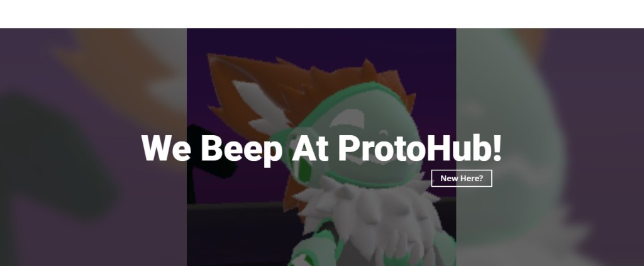Click the dark purple sky above the character
644x266 pixels.
320,41
